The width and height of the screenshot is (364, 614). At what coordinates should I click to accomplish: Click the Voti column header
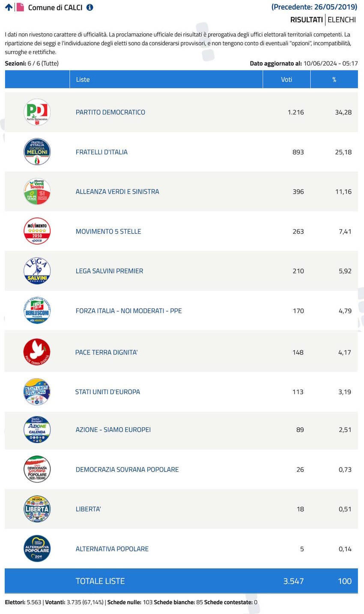[x=286, y=80]
